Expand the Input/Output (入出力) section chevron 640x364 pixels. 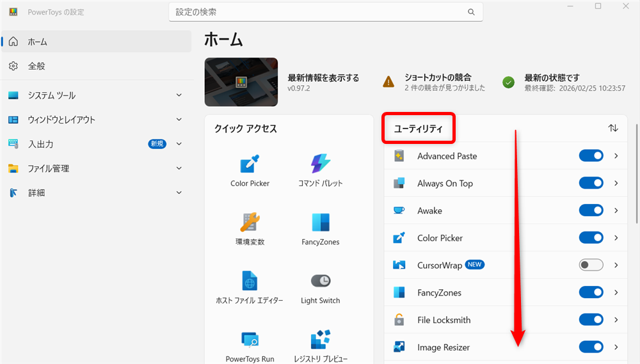[x=179, y=144]
